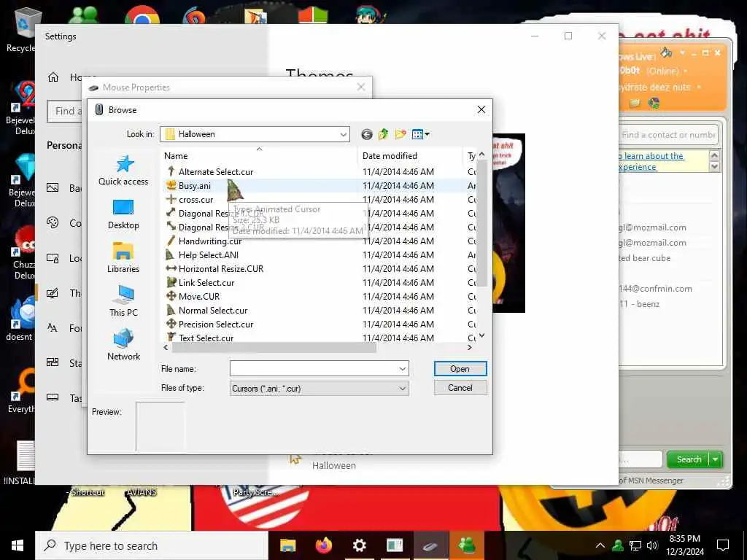Image resolution: width=747 pixels, height=560 pixels.
Task: Click the file list horizontal scrollbar
Action: 274,348
